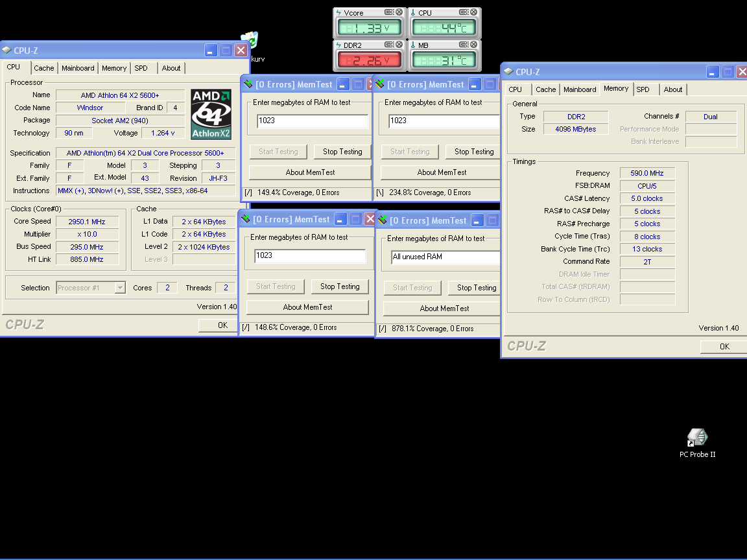Screen dimensions: 747x560
Task: Close the MB temperature monitor widget
Action: click(473, 45)
